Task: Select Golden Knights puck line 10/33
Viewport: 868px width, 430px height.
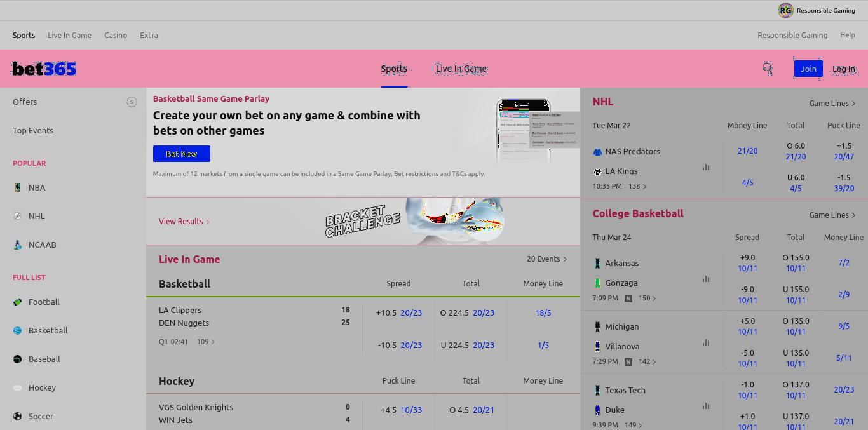Action: tap(411, 410)
